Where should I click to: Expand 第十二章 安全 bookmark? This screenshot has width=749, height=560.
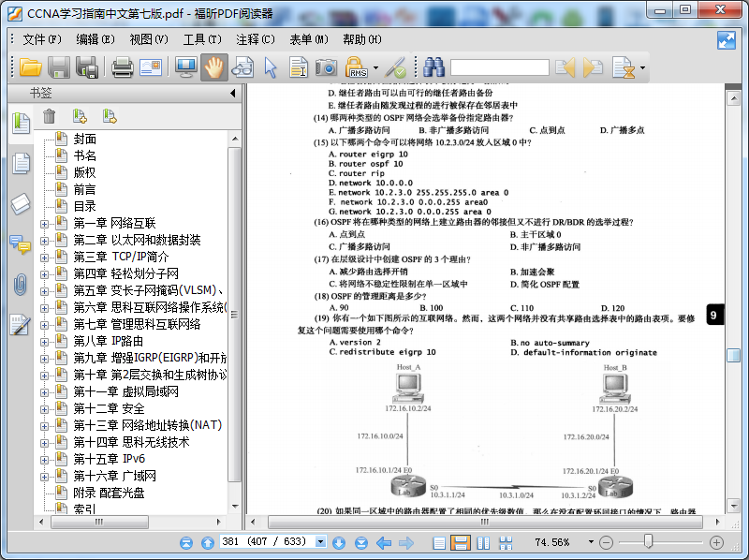pyautogui.click(x=44, y=409)
